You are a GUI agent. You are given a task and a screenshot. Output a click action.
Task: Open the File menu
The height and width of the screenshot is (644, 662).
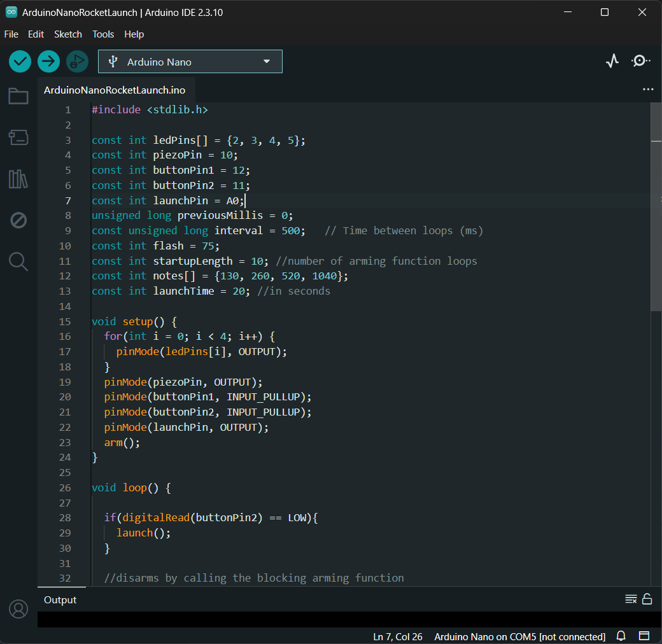(11, 34)
